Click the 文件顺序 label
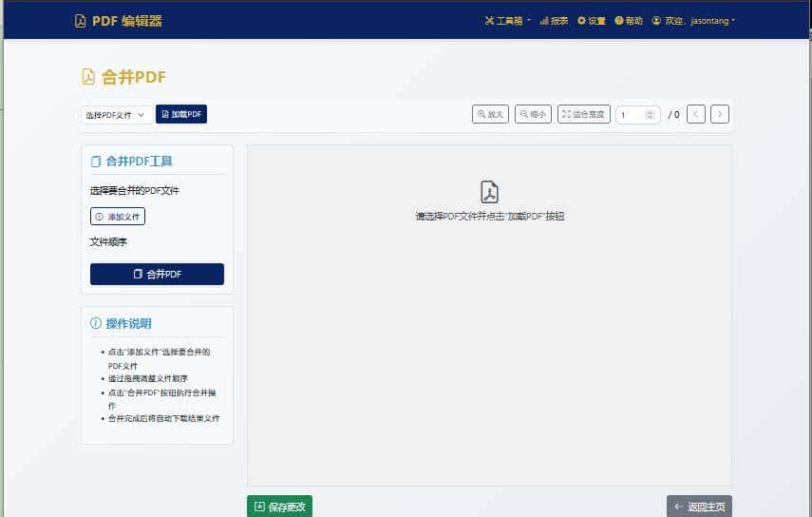This screenshot has width=812, height=517. click(108, 242)
